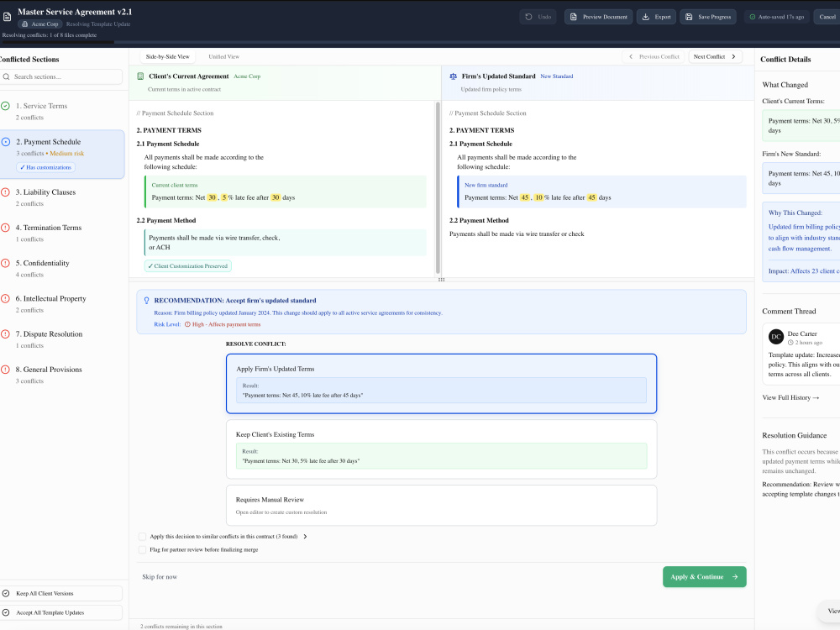Click the magnifier icon in search box
This screenshot has width=840, height=630.
(7, 76)
